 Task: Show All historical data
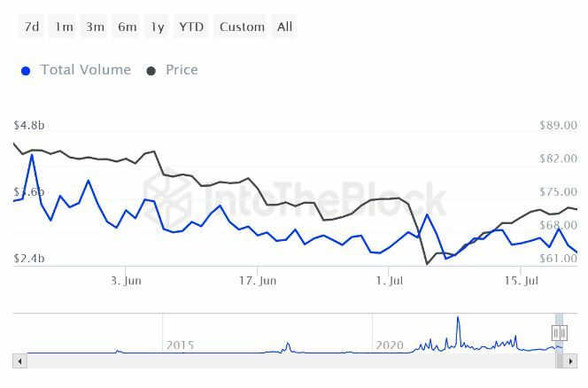284,27
